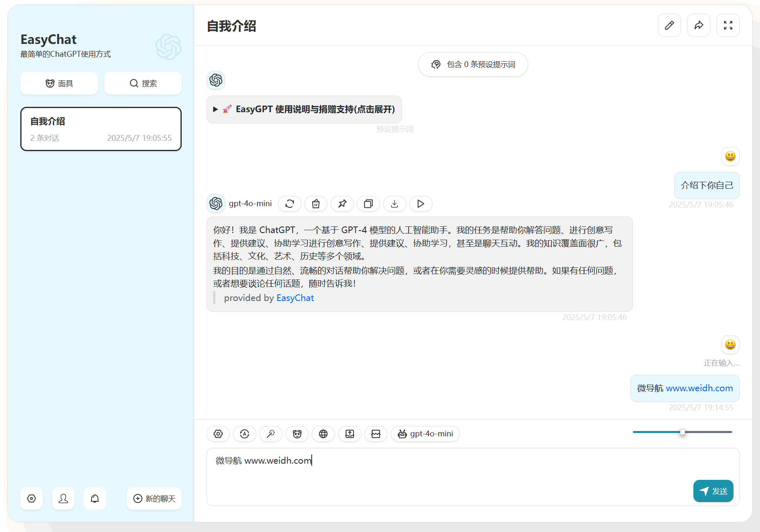Click the edit pencil icon beside chat title
760x532 pixels.
pyautogui.click(x=669, y=26)
